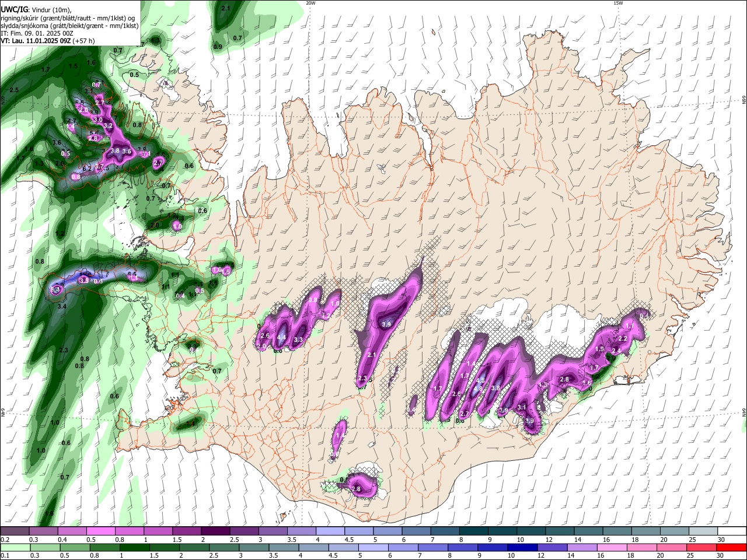Click the bright pink 0.5–0.8 snow legend swatch
The width and height of the screenshot is (747, 560).
coord(100,531)
